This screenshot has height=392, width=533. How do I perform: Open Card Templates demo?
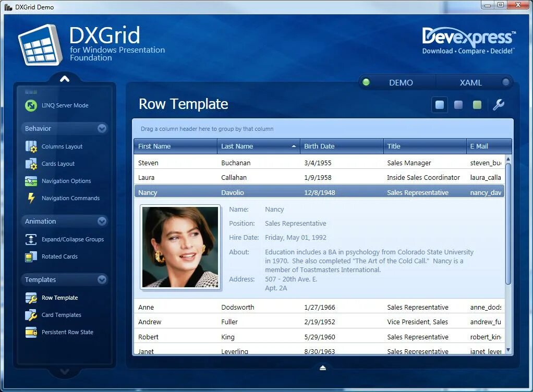pyautogui.click(x=61, y=315)
